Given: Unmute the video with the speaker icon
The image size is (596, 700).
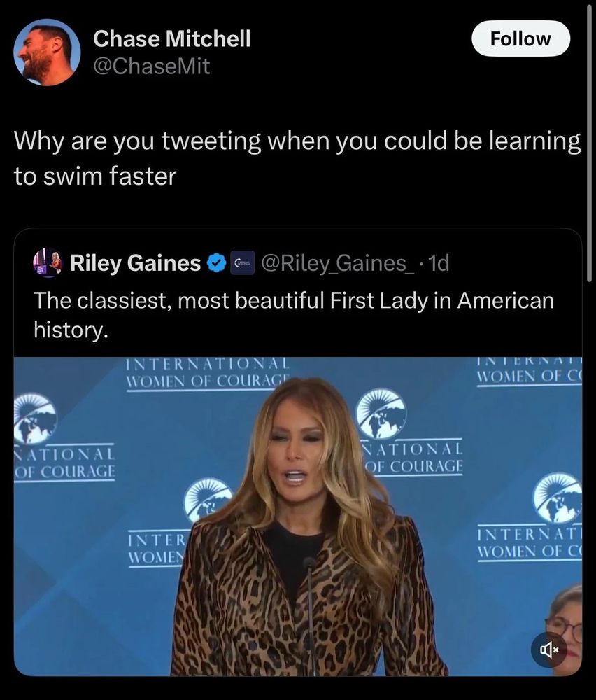Looking at the screenshot, I should point(549,650).
